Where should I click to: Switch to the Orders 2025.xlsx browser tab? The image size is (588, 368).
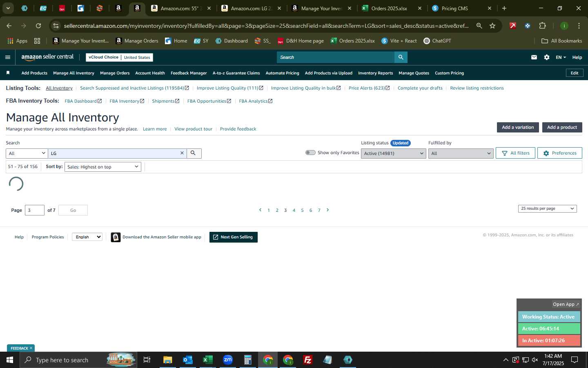[x=389, y=8]
